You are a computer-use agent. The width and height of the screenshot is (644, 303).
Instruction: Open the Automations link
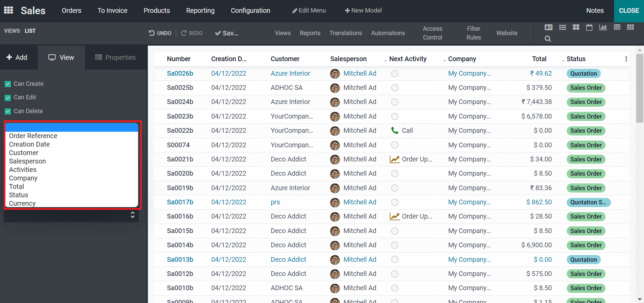coord(388,33)
